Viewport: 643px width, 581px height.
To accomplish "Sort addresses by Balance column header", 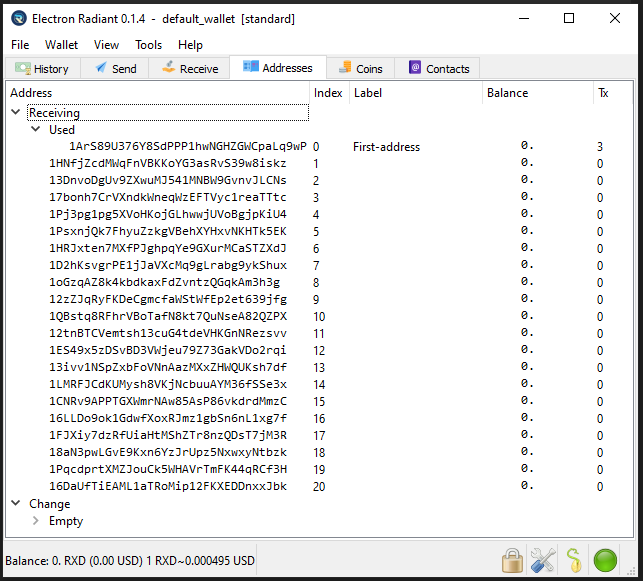I will click(x=507, y=93).
